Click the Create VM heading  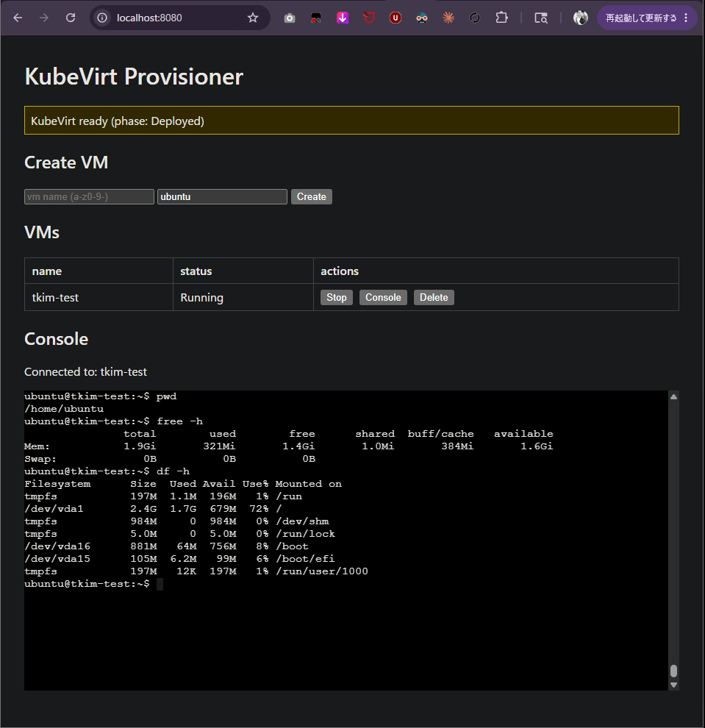(66, 163)
